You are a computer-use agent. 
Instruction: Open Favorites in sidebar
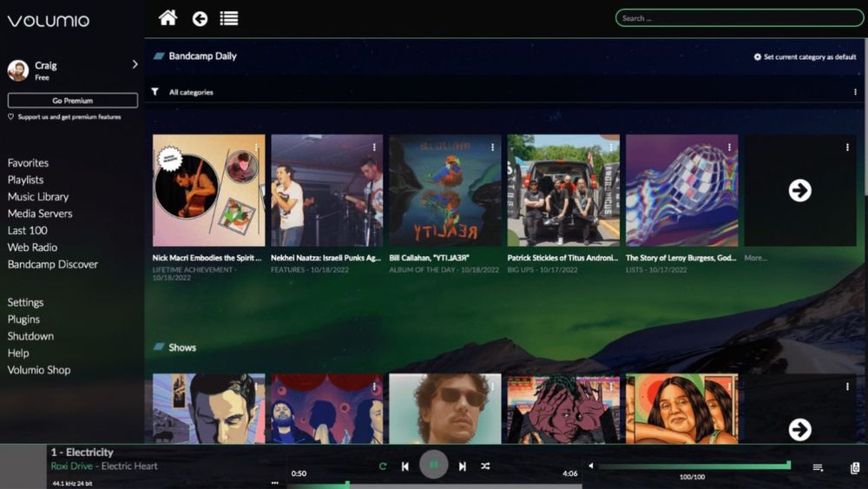click(x=29, y=162)
